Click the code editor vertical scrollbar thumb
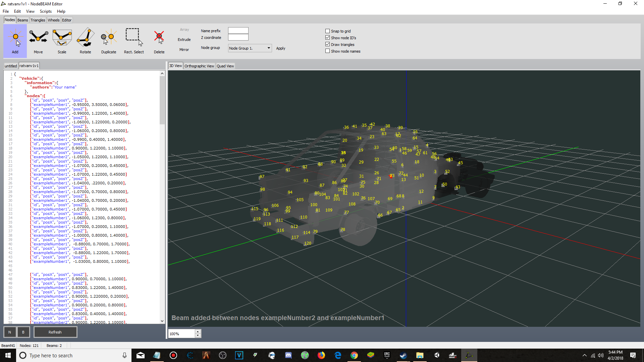This screenshot has width=644, height=362. tap(162, 101)
